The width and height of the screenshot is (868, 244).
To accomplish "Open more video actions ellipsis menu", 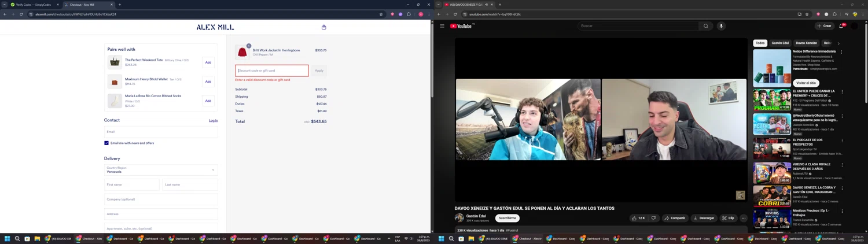I will click(x=744, y=218).
